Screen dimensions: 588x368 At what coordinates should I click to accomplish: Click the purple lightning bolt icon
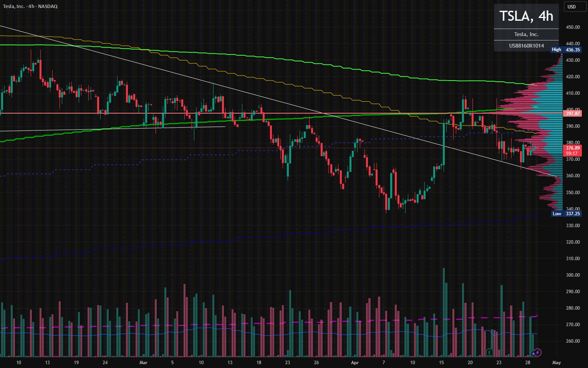(538, 352)
